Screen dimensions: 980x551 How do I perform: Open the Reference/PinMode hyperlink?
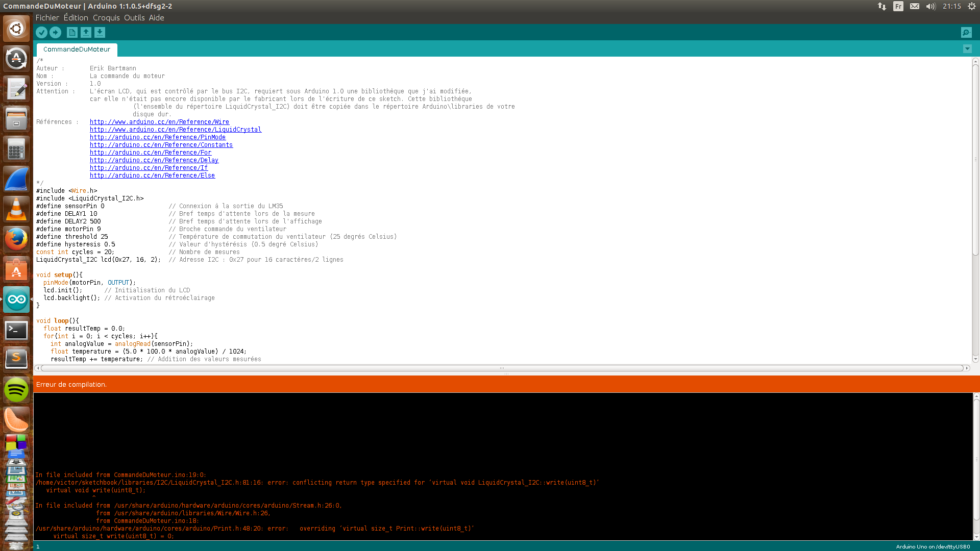(x=158, y=137)
